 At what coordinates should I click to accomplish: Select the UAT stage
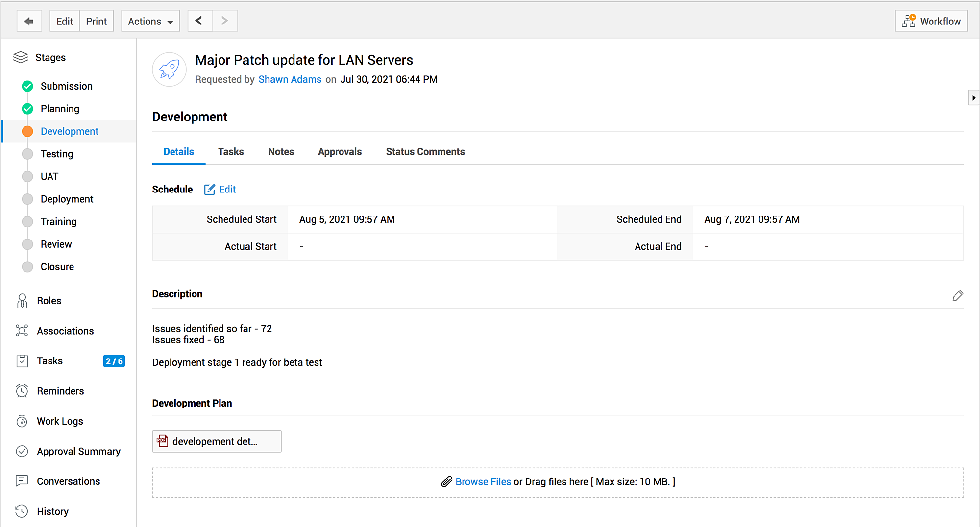[x=49, y=176]
